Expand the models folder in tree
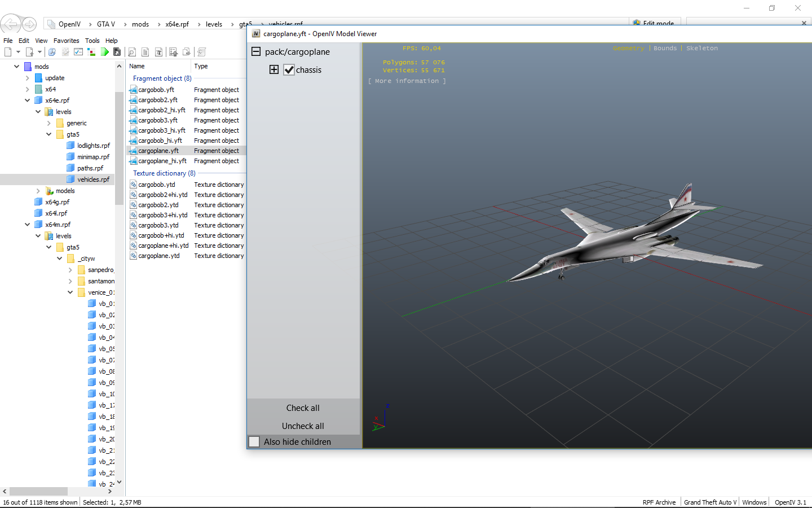 click(38, 191)
